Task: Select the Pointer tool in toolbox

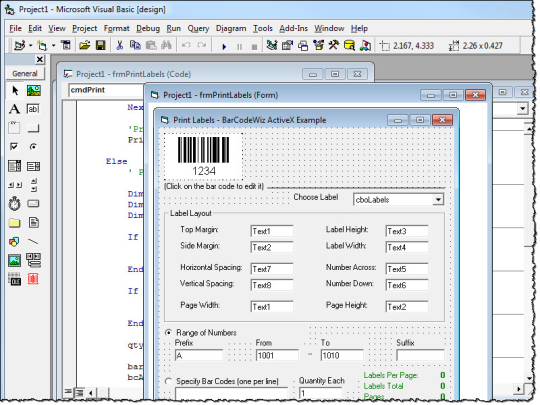Action: [x=15, y=91]
